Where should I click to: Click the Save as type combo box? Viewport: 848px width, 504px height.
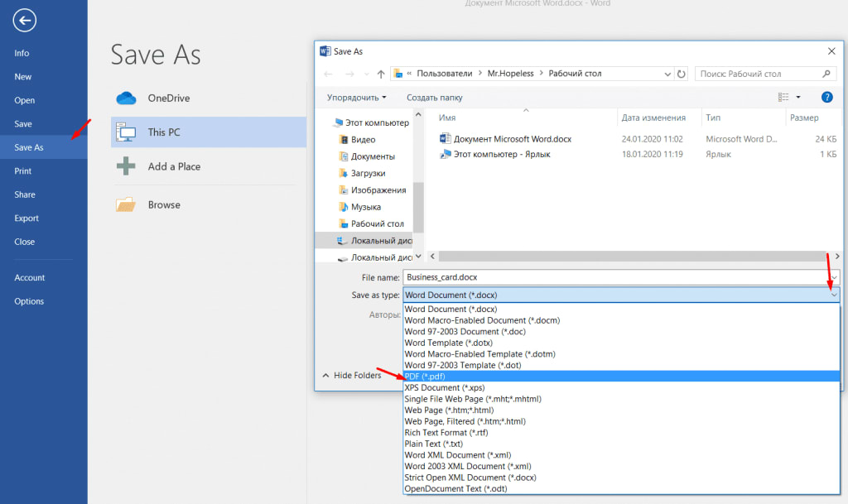coord(621,295)
